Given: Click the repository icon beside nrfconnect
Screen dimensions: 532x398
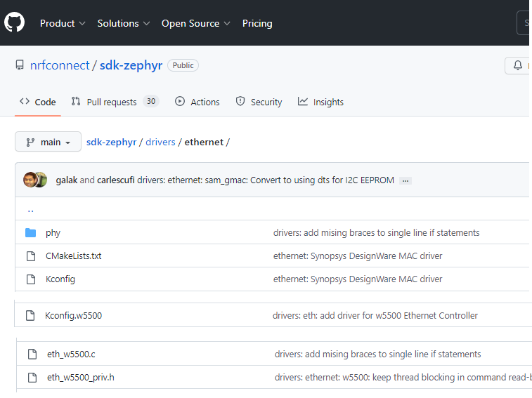Looking at the screenshot, I should 20,65.
